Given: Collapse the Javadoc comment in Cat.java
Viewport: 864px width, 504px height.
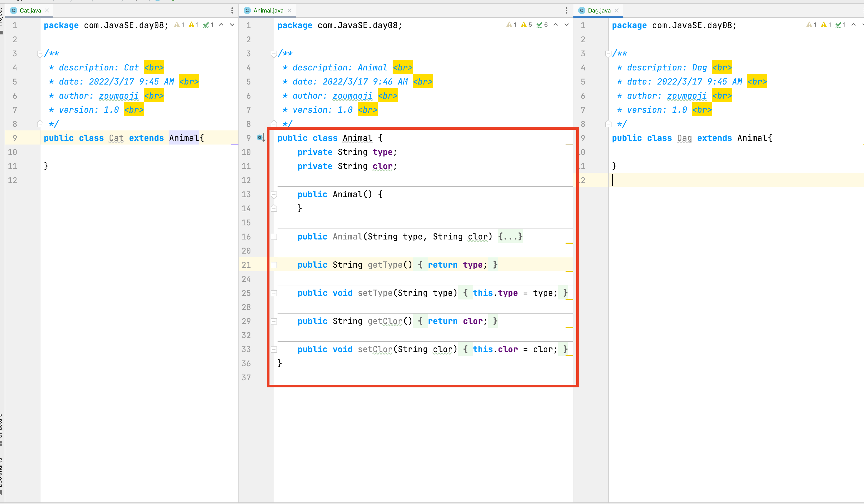Looking at the screenshot, I should click(x=40, y=53).
